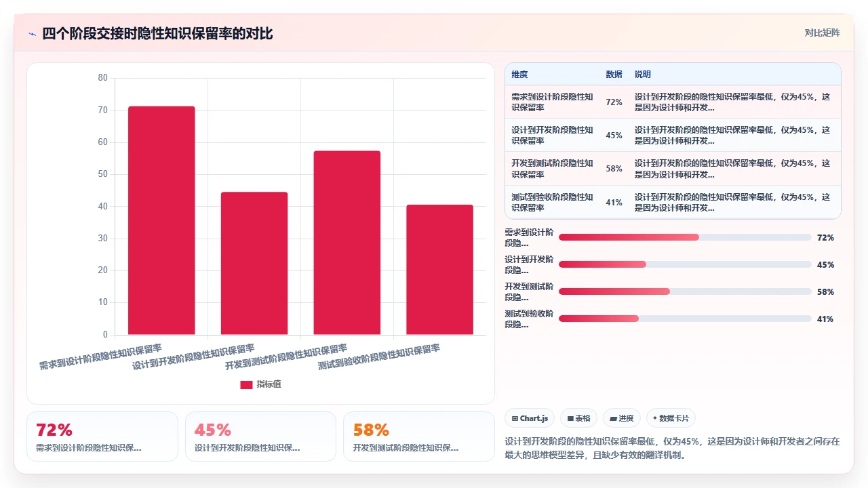Select the 58% data card
The width and height of the screenshot is (868, 488).
[x=419, y=436]
